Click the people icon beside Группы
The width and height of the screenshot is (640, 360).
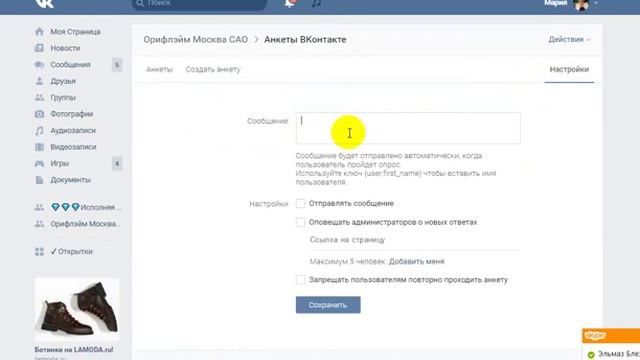pos(39,98)
